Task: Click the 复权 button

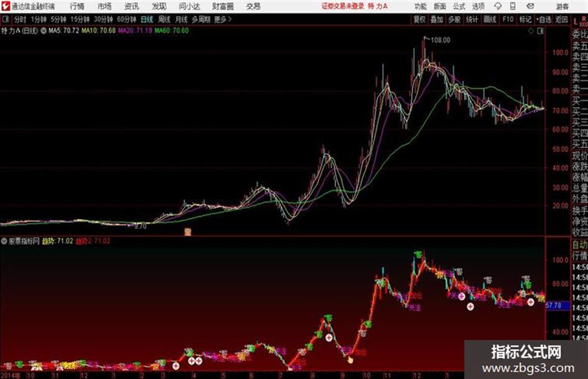Action: [419, 19]
